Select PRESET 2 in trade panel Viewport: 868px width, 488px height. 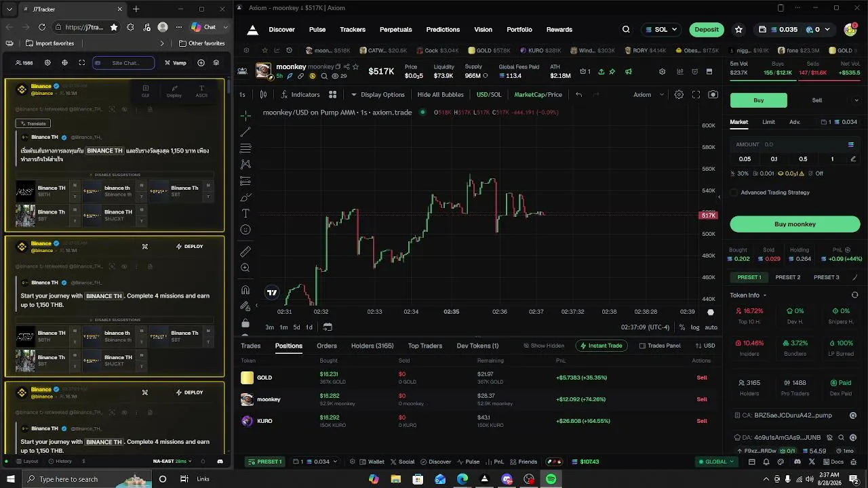pyautogui.click(x=788, y=277)
